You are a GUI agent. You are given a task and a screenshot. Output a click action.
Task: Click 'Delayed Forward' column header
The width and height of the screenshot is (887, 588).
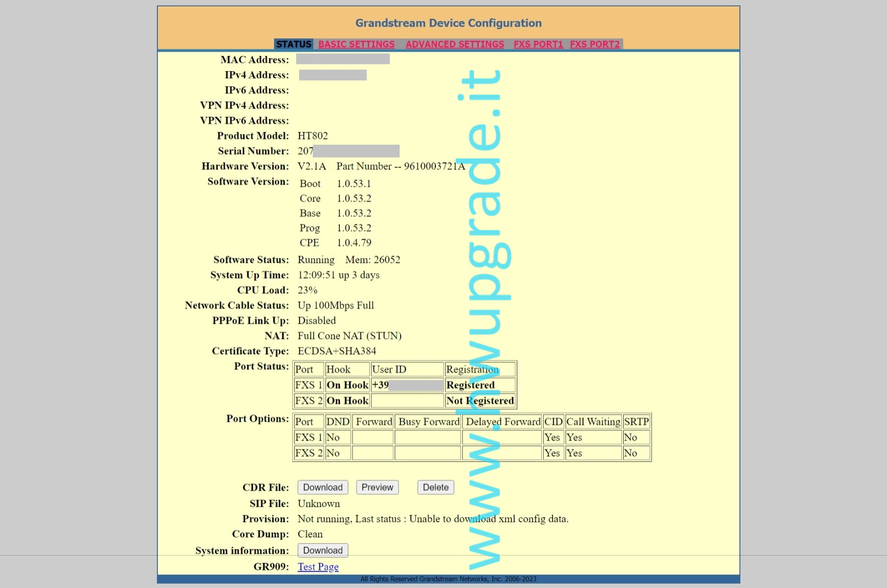point(502,422)
